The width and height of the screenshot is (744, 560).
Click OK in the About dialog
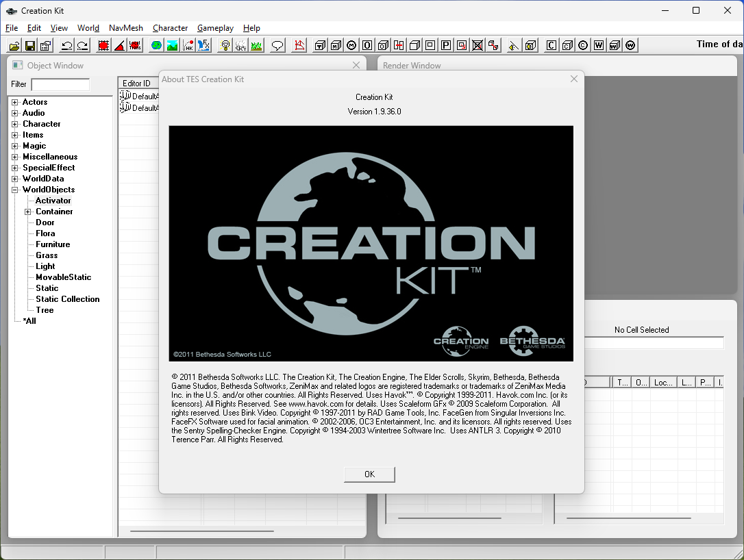tap(369, 474)
